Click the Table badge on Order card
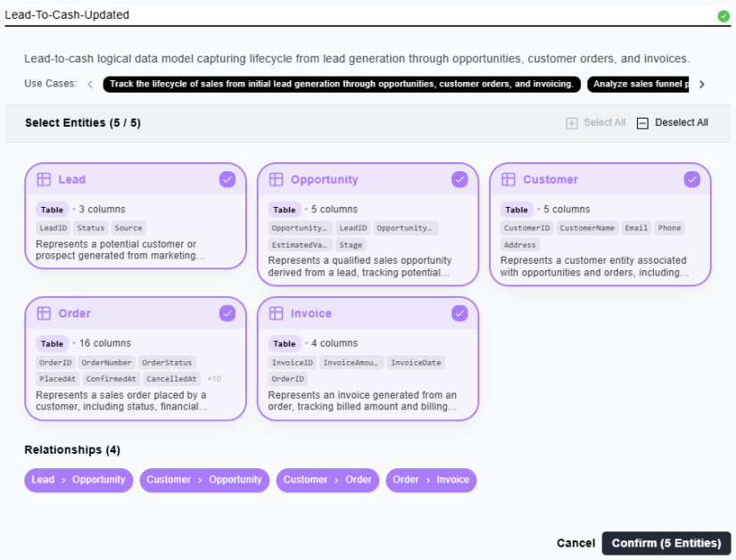The width and height of the screenshot is (736, 560). pyautogui.click(x=52, y=344)
